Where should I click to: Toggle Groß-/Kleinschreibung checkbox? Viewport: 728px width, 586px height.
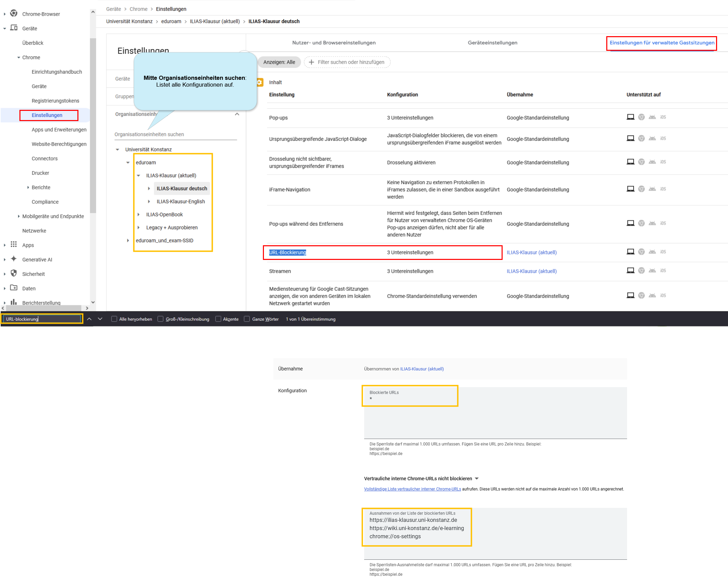(x=160, y=319)
